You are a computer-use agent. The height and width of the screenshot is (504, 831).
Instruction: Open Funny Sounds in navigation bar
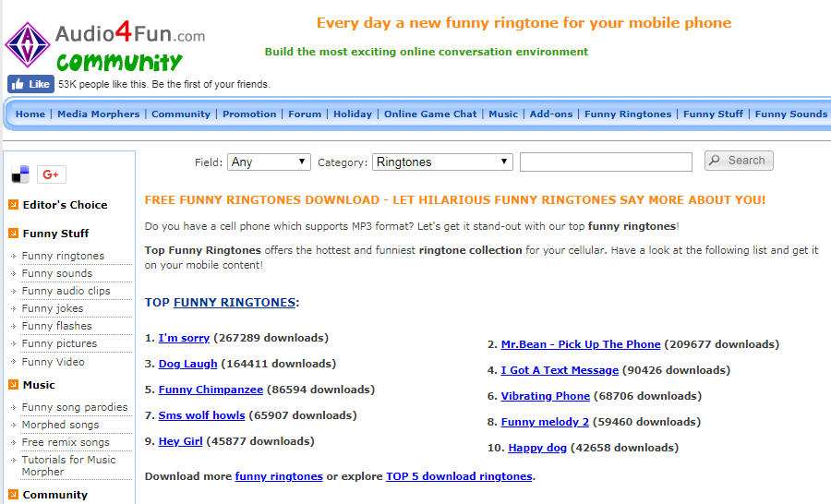(791, 114)
